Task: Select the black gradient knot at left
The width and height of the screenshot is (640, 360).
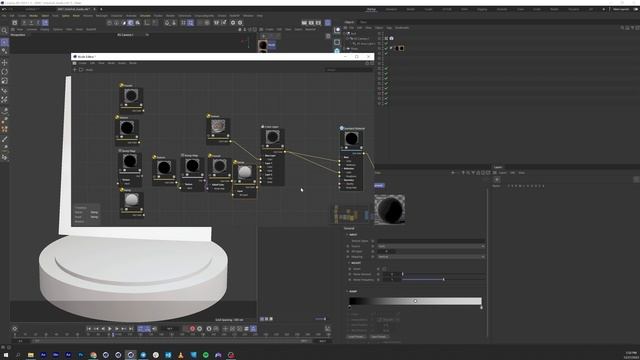Action: (x=350, y=307)
